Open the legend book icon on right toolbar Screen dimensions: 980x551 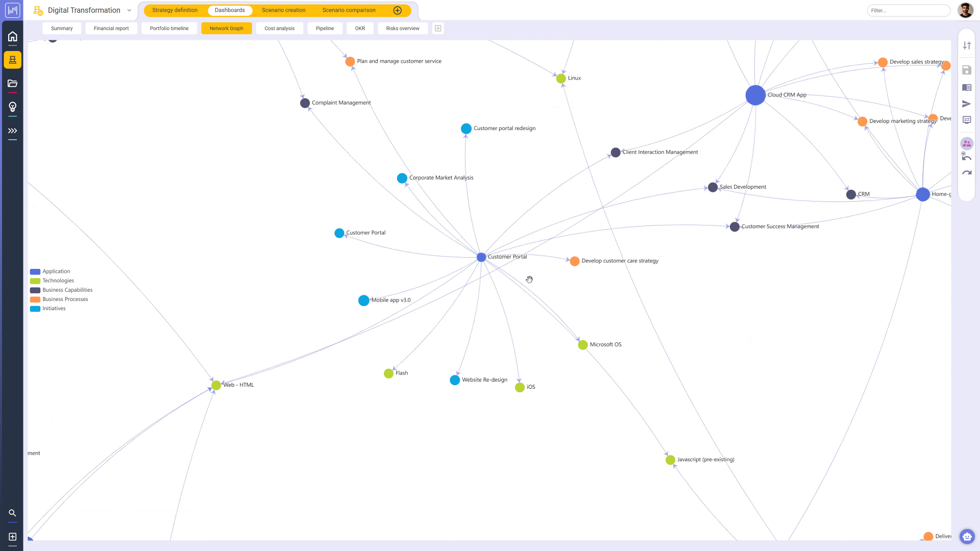pyautogui.click(x=967, y=87)
